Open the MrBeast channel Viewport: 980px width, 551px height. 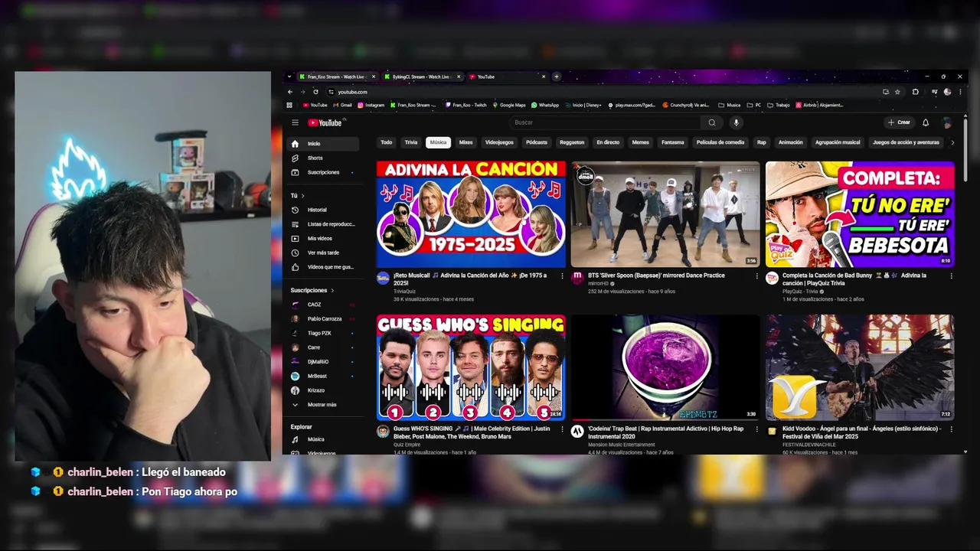324,376
